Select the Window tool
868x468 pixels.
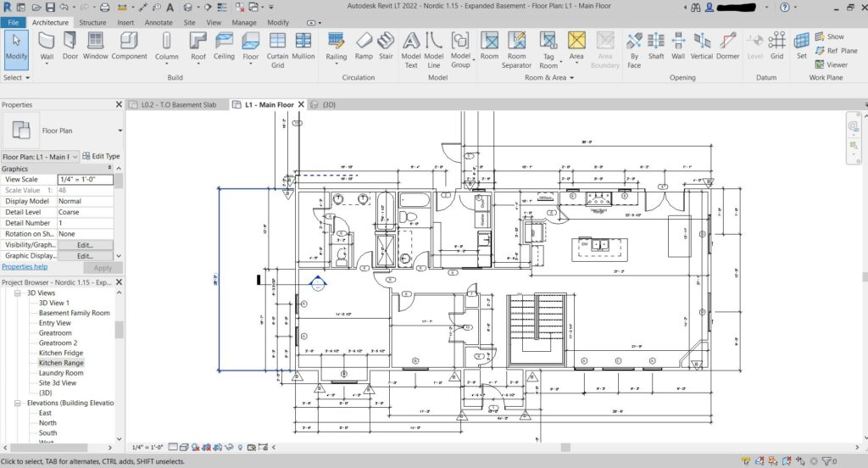tap(95, 46)
